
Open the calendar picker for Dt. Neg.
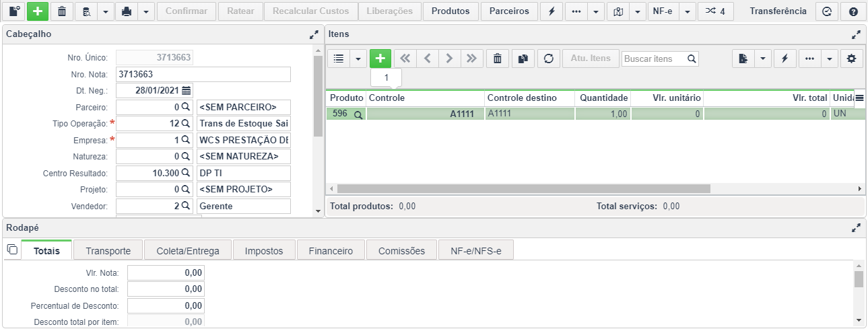coord(187,90)
